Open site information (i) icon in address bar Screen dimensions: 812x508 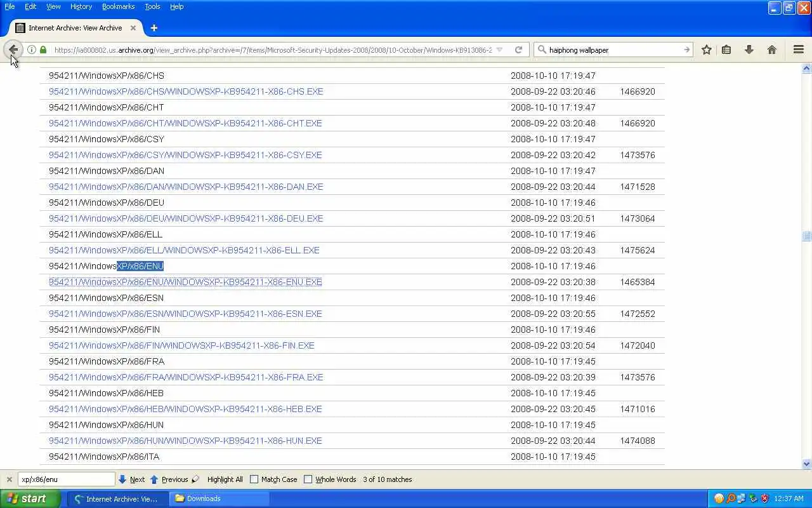click(x=32, y=50)
